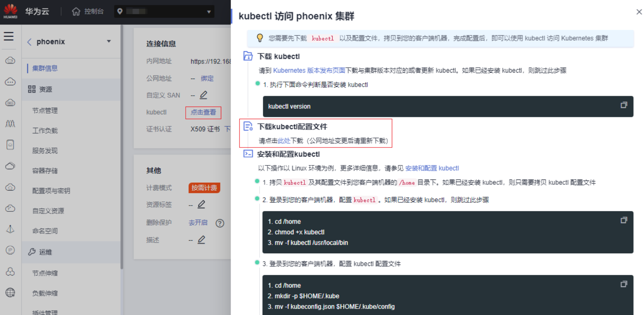Screen dimensions: 644x315
Task: Open the cloud with three dots service
Action: [x=10, y=82]
